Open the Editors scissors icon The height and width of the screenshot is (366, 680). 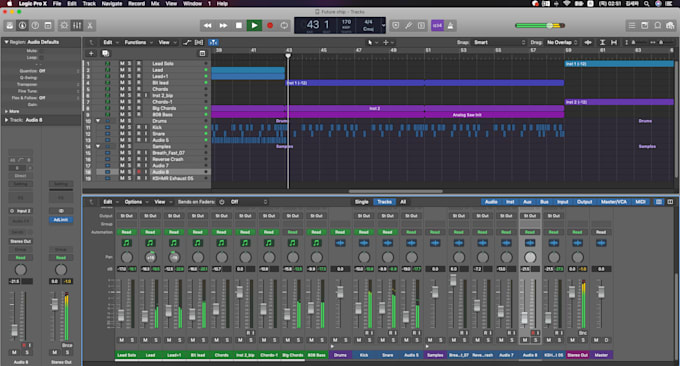[x=90, y=26]
